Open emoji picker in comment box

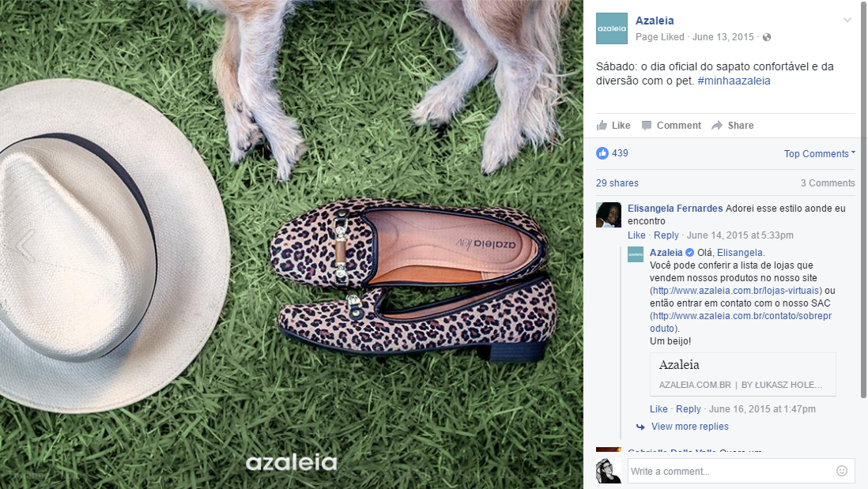841,471
